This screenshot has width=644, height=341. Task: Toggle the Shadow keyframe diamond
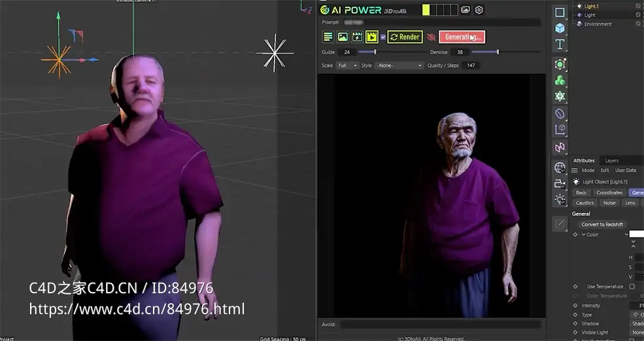pyautogui.click(x=575, y=324)
